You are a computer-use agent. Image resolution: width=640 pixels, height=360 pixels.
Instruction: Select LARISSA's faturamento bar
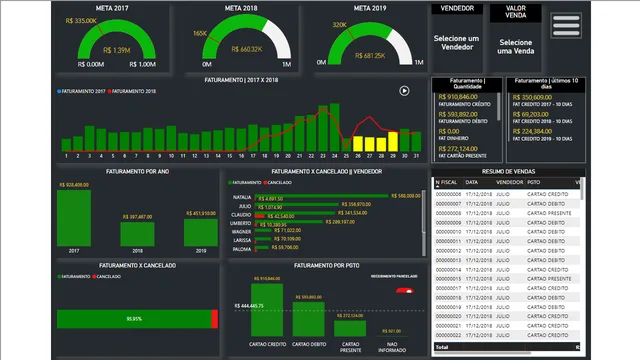(x=263, y=239)
